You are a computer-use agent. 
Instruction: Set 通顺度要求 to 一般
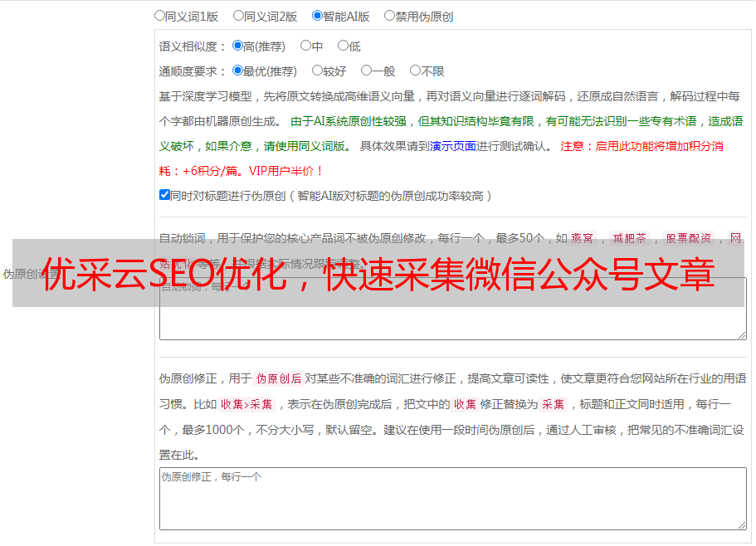pyautogui.click(x=367, y=71)
